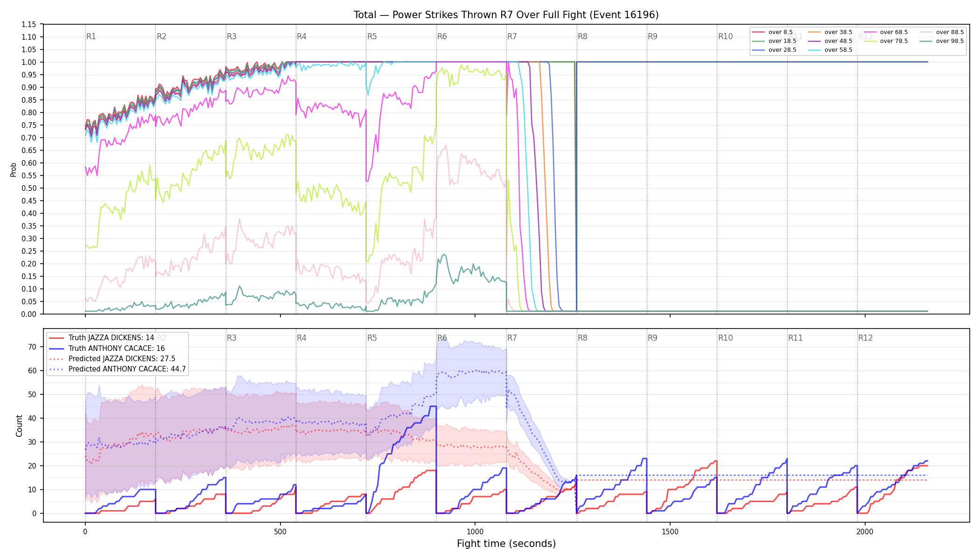Click the 500 tick on the time axis
This screenshot has width=980, height=560.
coord(280,532)
